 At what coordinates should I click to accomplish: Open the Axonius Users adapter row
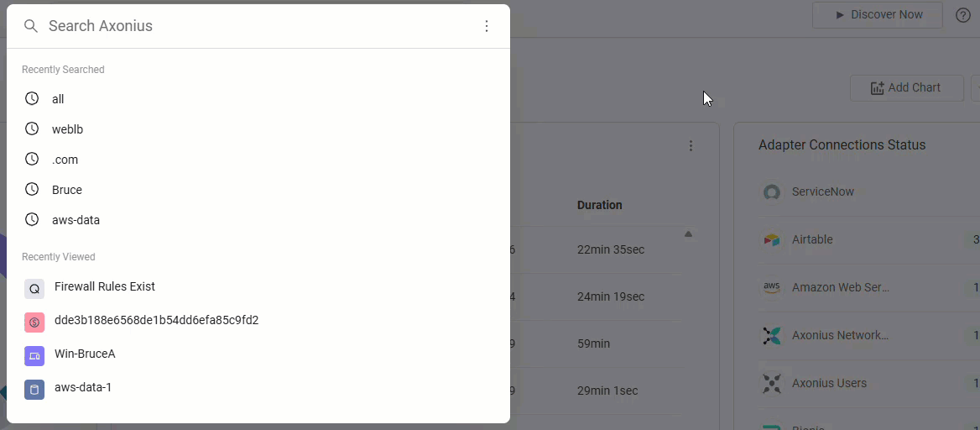pyautogui.click(x=869, y=383)
